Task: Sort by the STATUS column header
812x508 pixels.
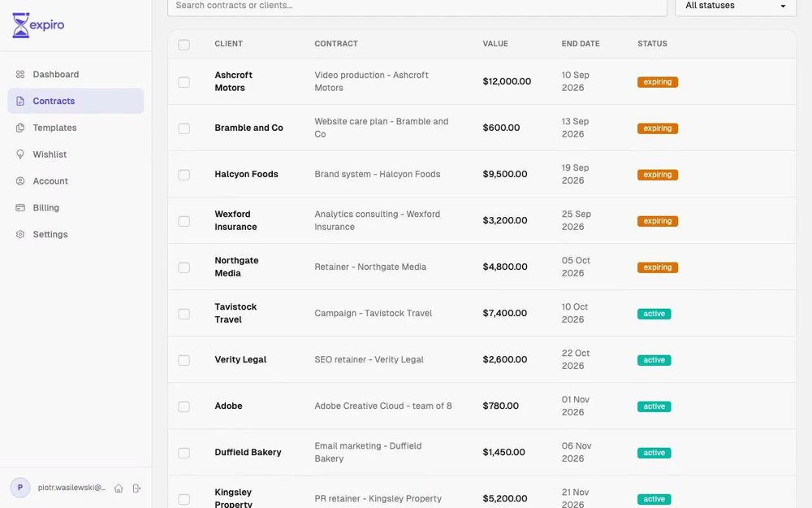Action: click(x=652, y=44)
